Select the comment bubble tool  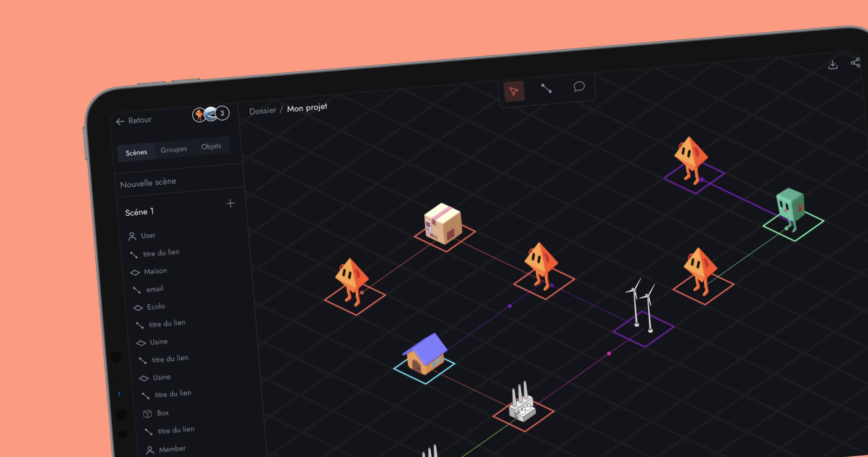(579, 86)
